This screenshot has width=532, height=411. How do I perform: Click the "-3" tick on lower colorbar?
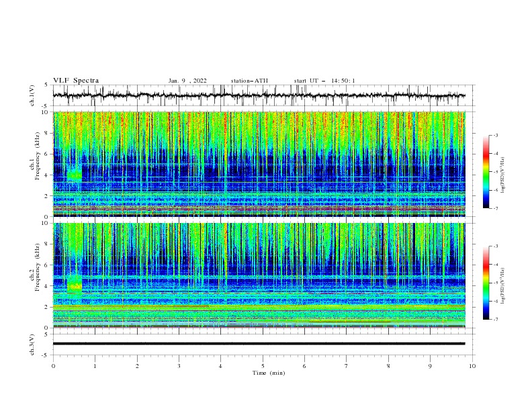coord(496,246)
